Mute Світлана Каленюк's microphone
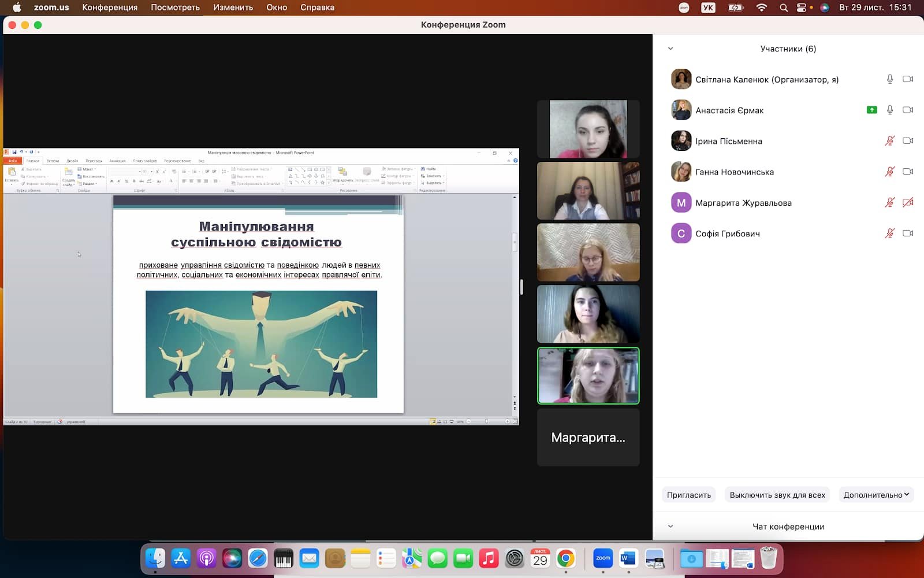The image size is (924, 578). tap(890, 79)
